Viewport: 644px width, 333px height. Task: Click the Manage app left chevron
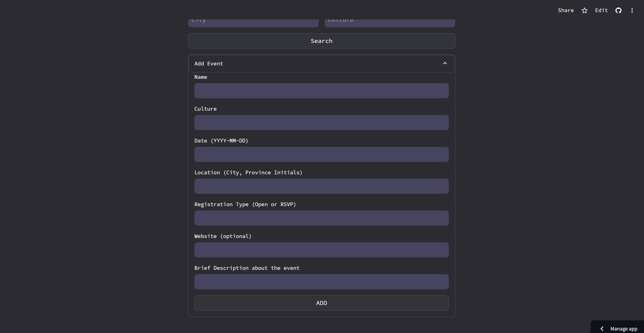pyautogui.click(x=602, y=328)
